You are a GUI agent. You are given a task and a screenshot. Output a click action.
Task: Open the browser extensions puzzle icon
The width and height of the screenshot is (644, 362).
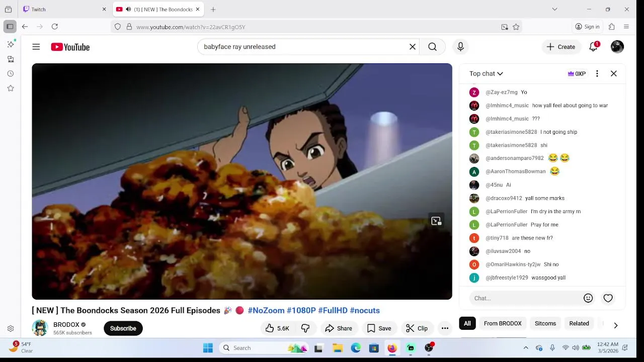tap(612, 27)
